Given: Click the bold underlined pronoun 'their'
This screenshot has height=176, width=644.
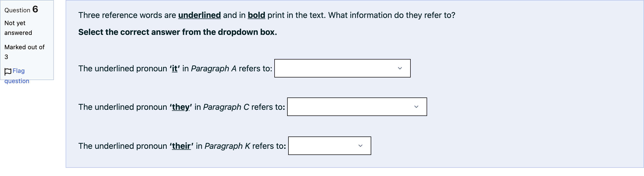Looking at the screenshot, I should 181,146.
